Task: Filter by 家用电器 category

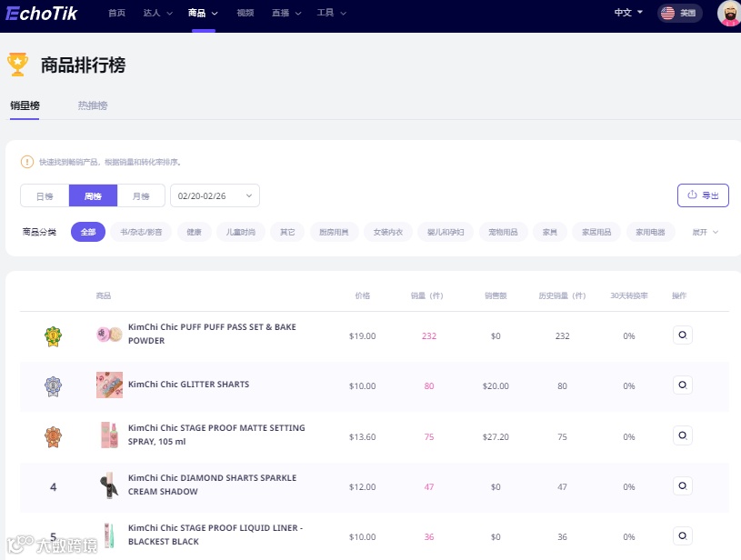Action: [x=650, y=232]
